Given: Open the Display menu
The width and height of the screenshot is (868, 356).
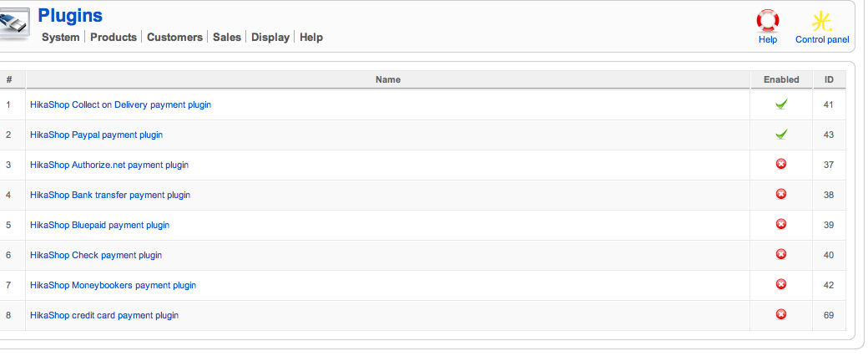Looking at the screenshot, I should (x=270, y=37).
